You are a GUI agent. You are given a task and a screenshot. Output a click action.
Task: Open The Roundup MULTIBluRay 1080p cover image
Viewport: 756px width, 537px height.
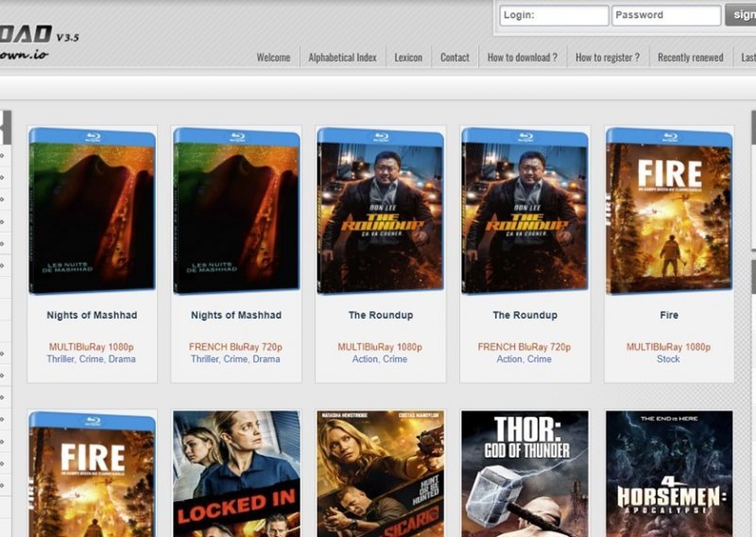coord(381,211)
